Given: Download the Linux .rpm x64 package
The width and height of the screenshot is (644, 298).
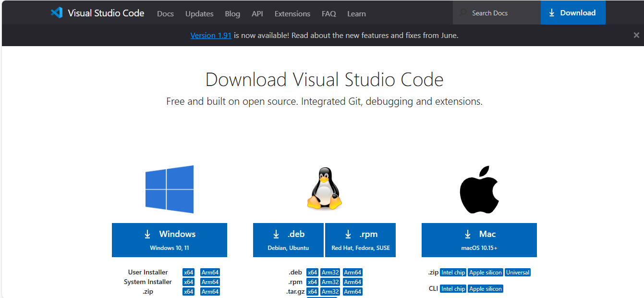Looking at the screenshot, I should [x=313, y=282].
